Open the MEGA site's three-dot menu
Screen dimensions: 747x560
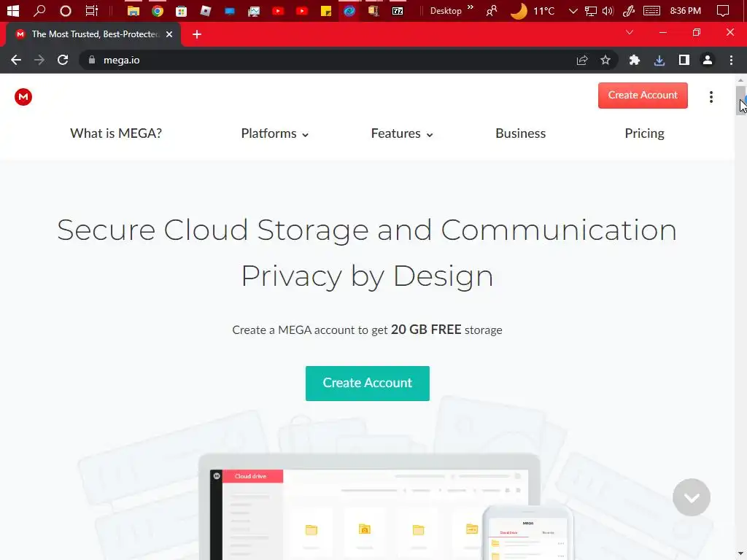pyautogui.click(x=711, y=97)
